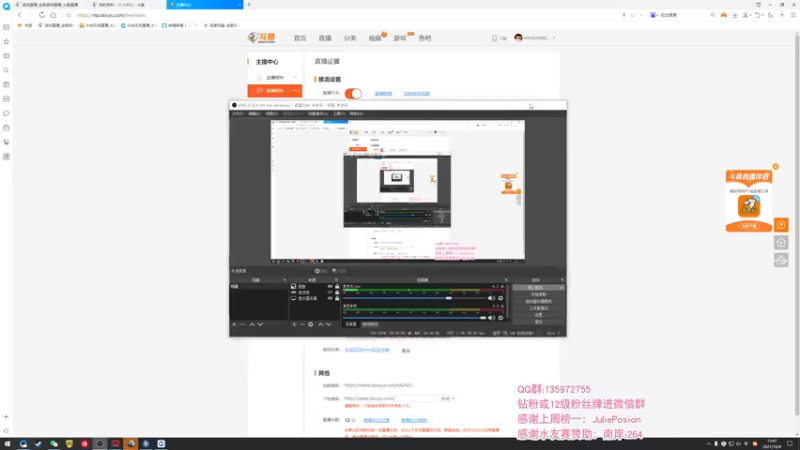Screen dimensions: 800x450
Task: Open the 文件 menu in OBS
Action: 238,114
